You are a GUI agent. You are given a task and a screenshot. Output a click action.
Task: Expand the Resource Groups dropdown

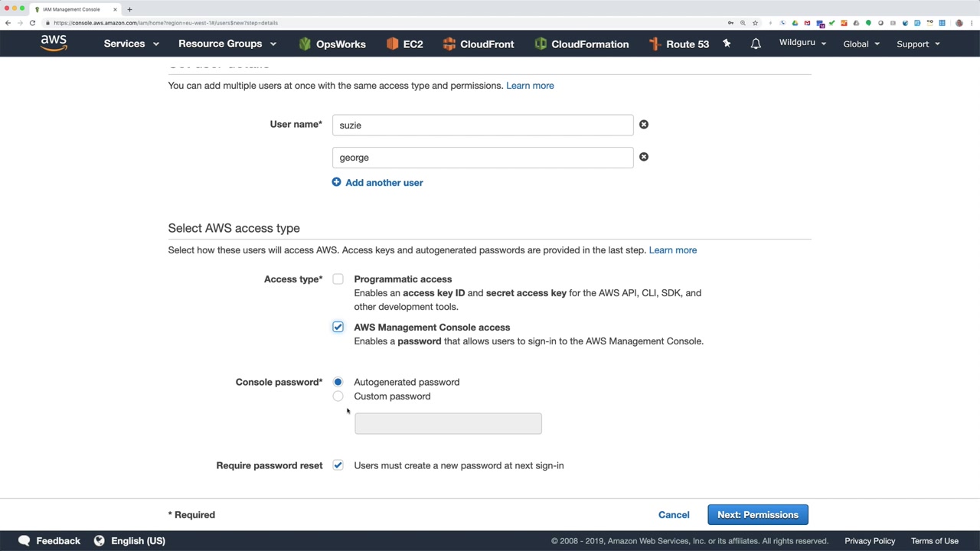[x=227, y=44]
